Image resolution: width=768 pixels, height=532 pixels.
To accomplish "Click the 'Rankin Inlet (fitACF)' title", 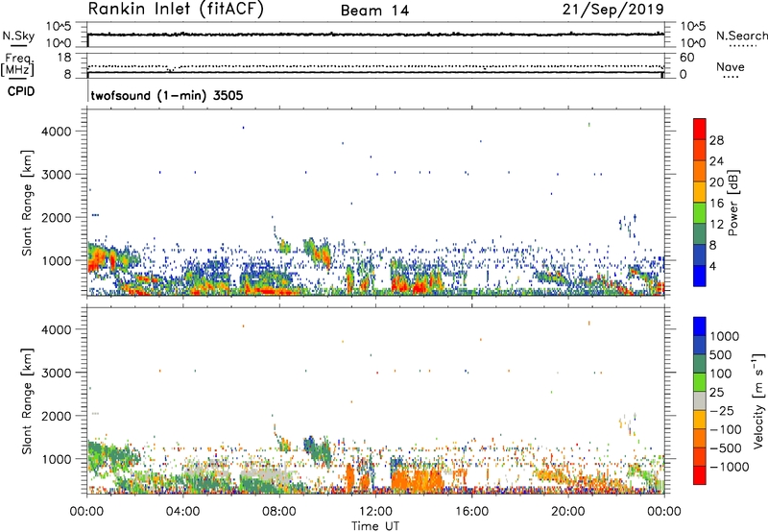I will [x=176, y=10].
